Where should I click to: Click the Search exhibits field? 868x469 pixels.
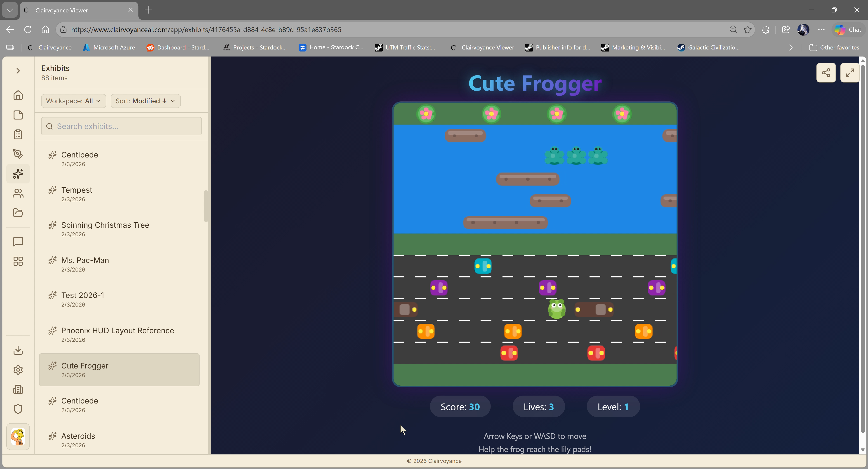(121, 126)
